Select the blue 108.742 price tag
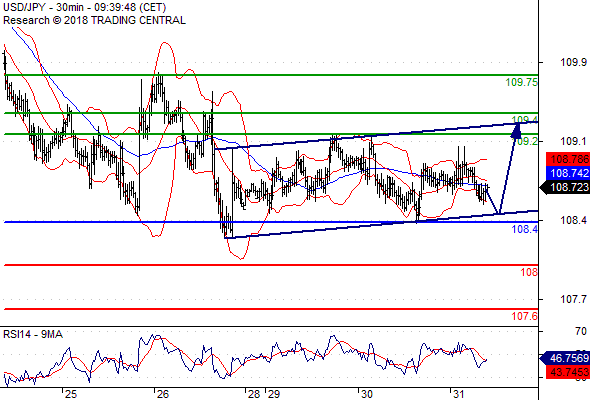This screenshot has width=590, height=400. pos(567,173)
